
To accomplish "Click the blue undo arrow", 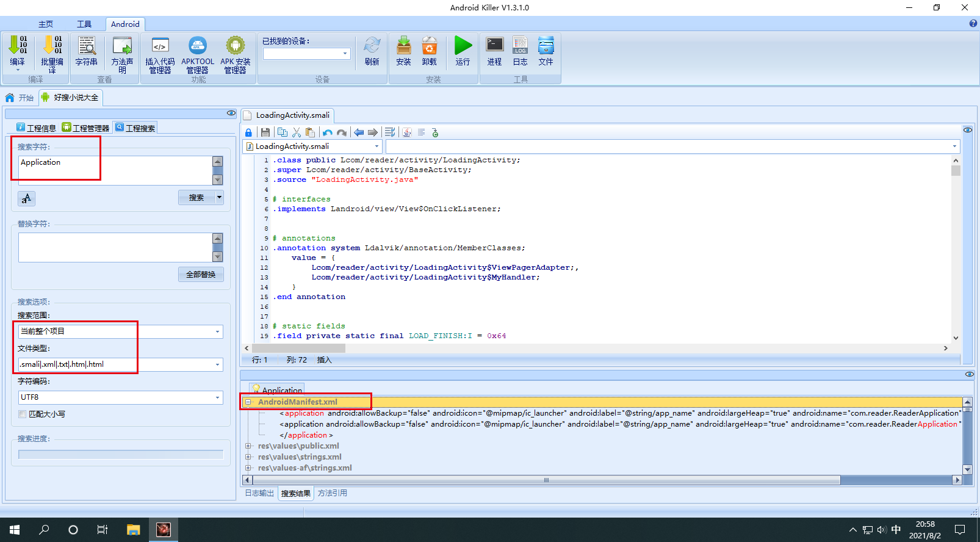I will click(328, 132).
